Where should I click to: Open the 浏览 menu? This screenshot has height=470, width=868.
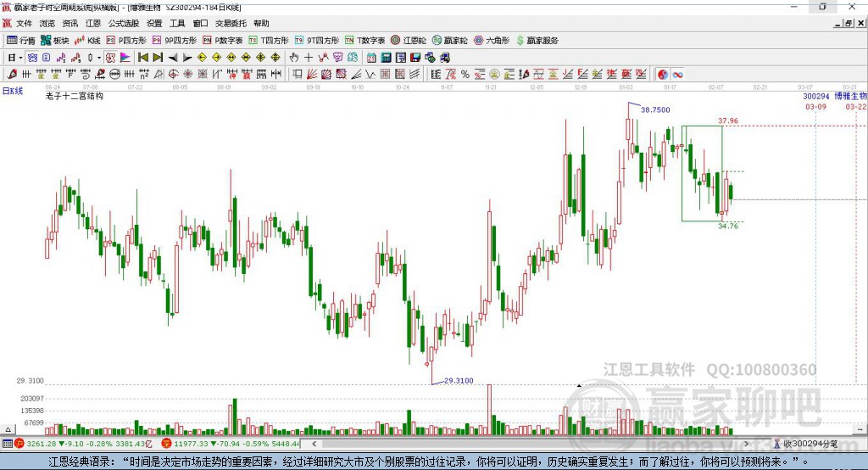point(47,23)
